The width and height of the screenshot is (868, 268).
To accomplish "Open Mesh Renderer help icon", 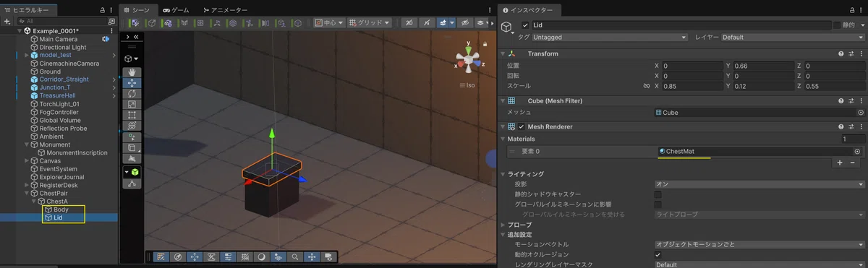I will pyautogui.click(x=841, y=126).
